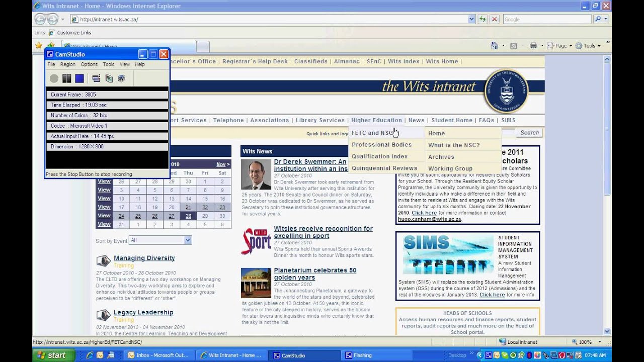The height and width of the screenshot is (362, 644).
Task: Open the Region menu in CamStudio
Action: click(68, 64)
